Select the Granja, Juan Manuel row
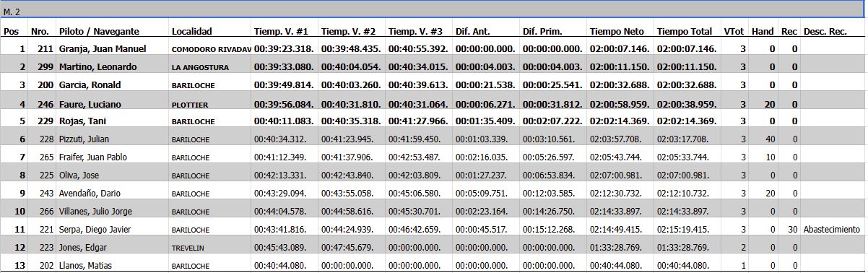 pos(433,48)
